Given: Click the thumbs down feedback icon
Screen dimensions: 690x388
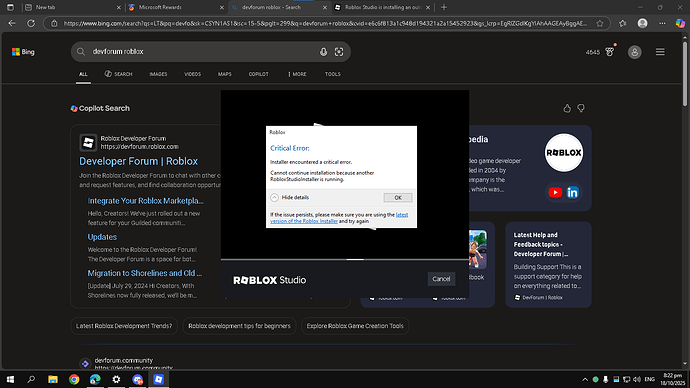Looking at the screenshot, I should coord(581,108).
